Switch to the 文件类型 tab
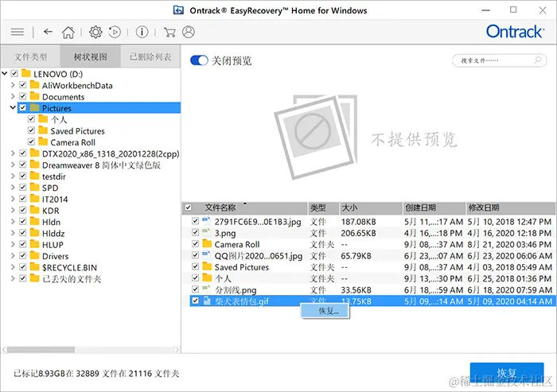Viewport: 557px width, 392px height. point(30,56)
